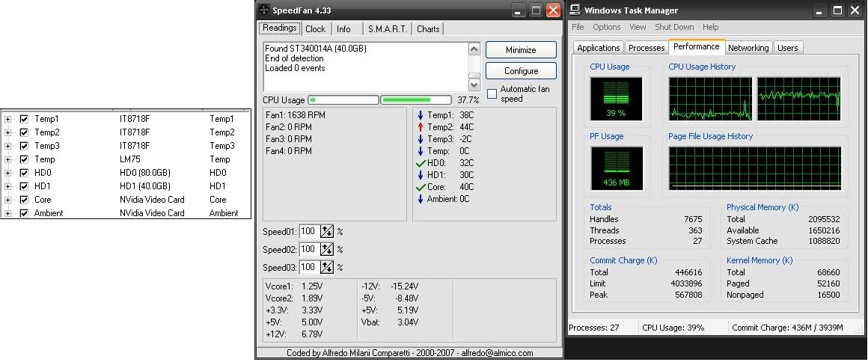The image size is (868, 362).
Task: Switch to the SpeedFan Clock tab
Action: click(x=316, y=28)
